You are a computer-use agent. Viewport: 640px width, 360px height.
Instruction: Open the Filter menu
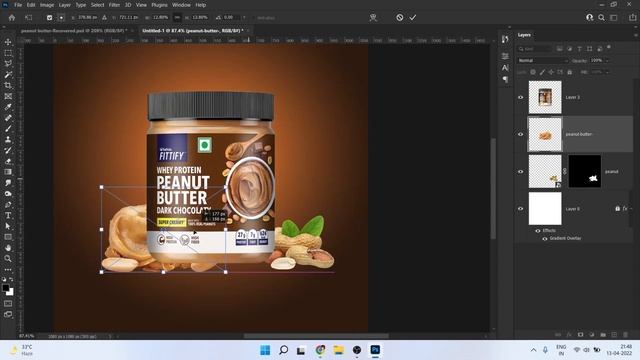114,5
